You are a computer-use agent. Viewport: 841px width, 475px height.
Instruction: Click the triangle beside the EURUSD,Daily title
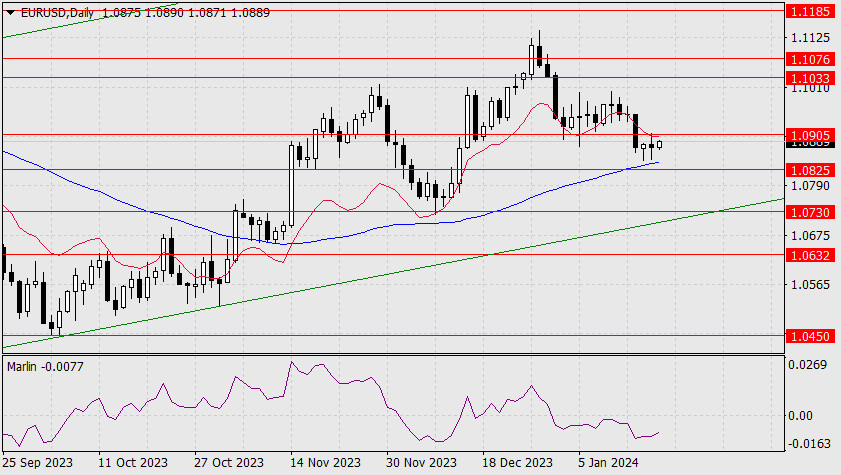click(x=10, y=13)
